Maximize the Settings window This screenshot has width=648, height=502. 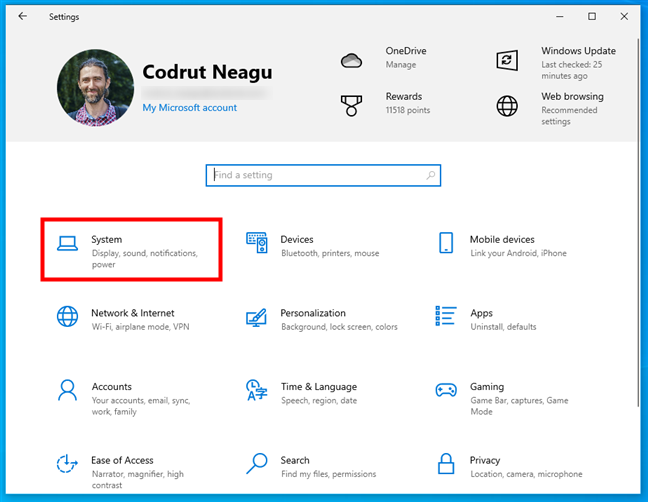(x=592, y=16)
